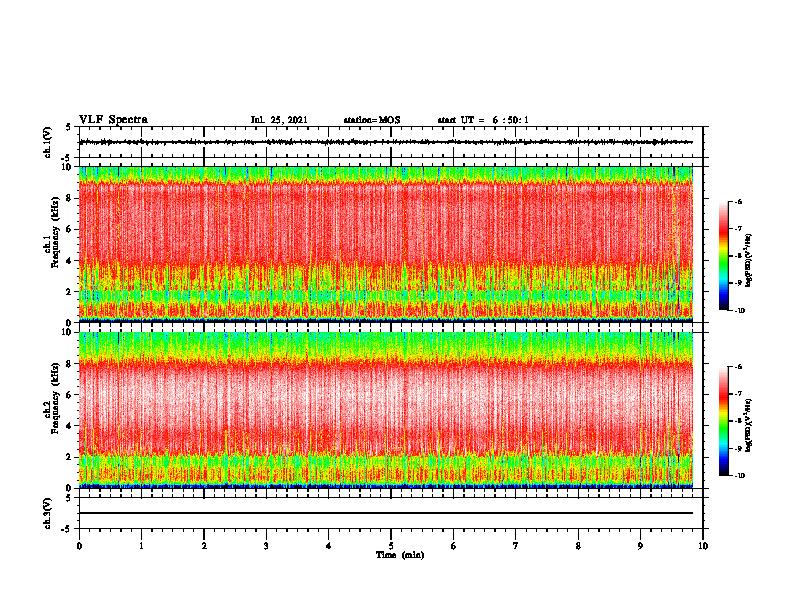Select the date text "Jul. 25, 2021"
Image resolution: width=792 pixels, height=612 pixels.
pos(279,120)
